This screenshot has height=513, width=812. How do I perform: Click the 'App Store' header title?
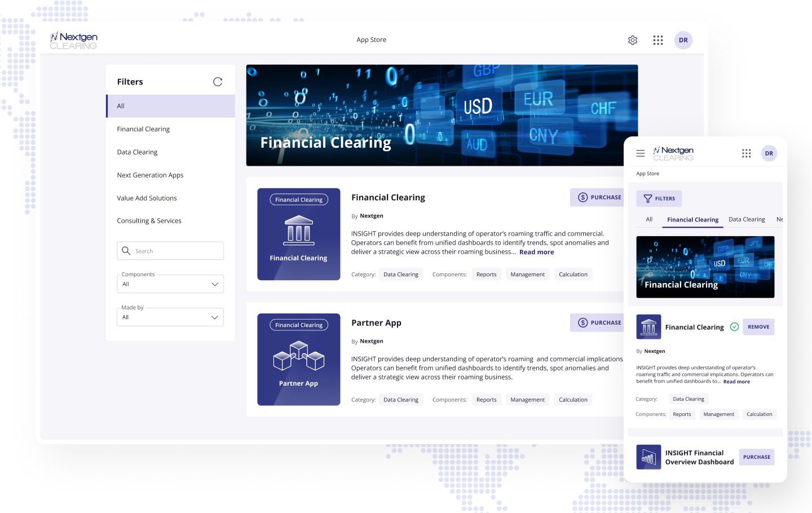[371, 40]
